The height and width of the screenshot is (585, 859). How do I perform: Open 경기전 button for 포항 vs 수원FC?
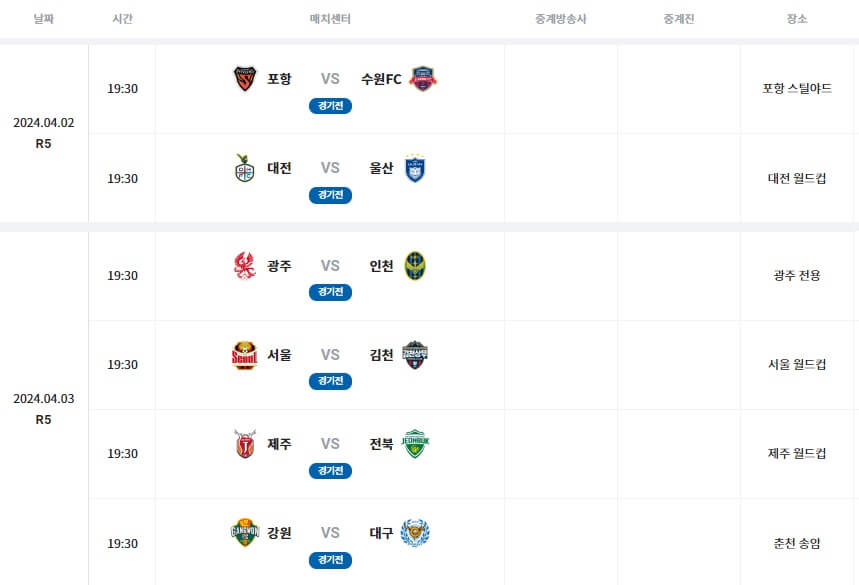pos(330,106)
